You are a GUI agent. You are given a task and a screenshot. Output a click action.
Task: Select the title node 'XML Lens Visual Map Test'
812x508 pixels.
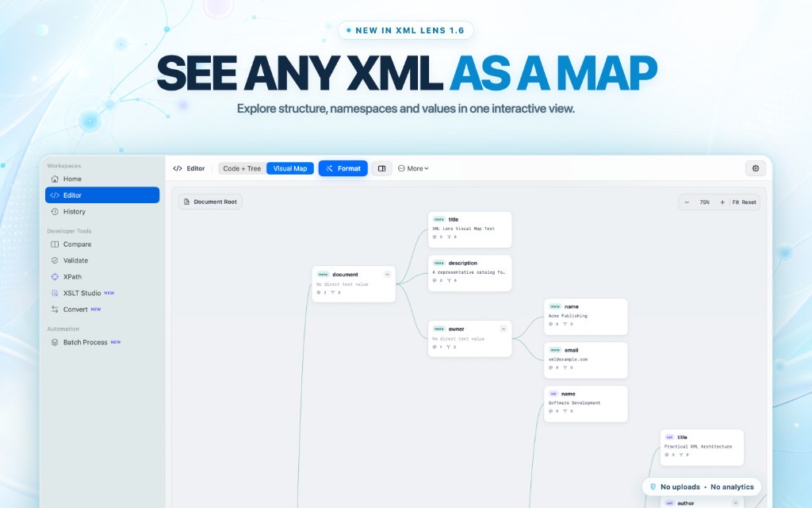point(469,229)
